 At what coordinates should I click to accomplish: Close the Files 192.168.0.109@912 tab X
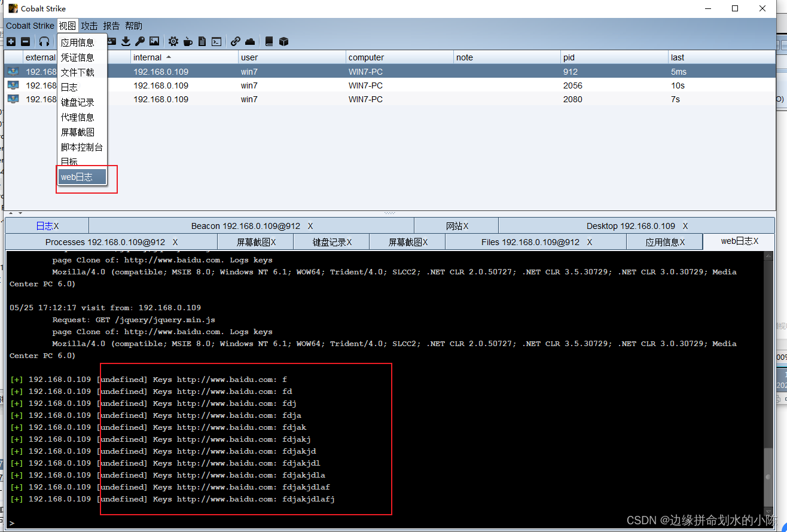pos(590,242)
